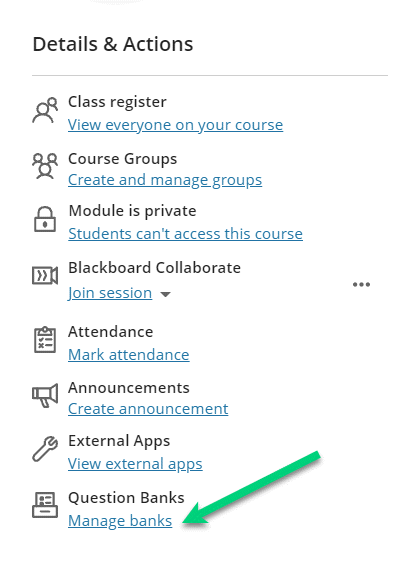Open the Mark attendance link

[129, 355]
